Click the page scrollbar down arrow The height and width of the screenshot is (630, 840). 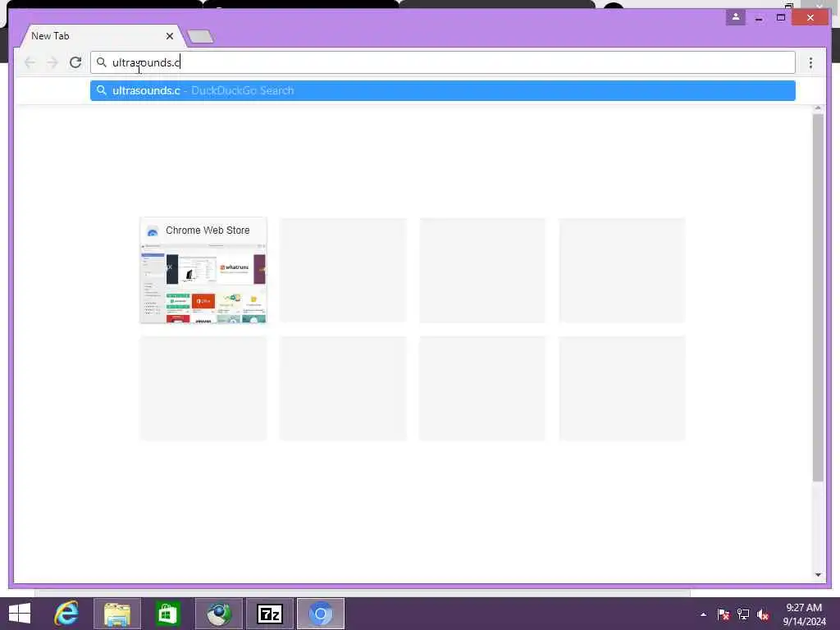pos(818,575)
